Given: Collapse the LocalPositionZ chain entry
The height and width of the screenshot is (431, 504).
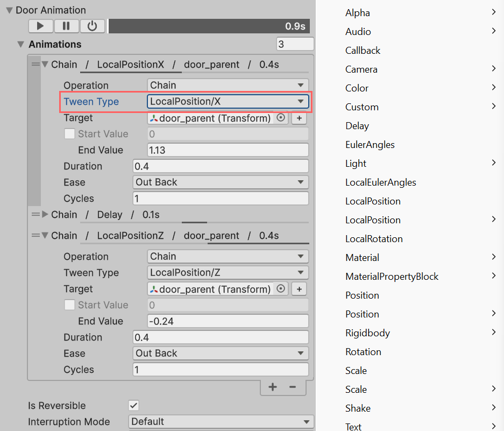Looking at the screenshot, I should point(45,236).
